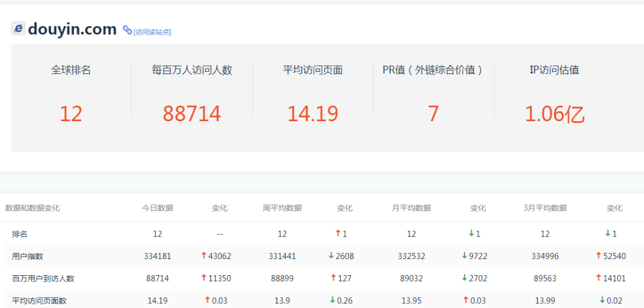Click the 用户指数 row label

(27, 256)
